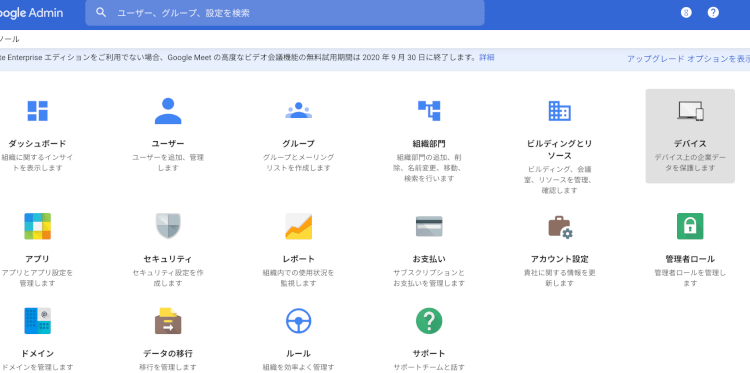Image resolution: width=750 pixels, height=373 pixels.
Task: Click 'グループとメーリングリストを作成します' description
Action: (x=298, y=163)
